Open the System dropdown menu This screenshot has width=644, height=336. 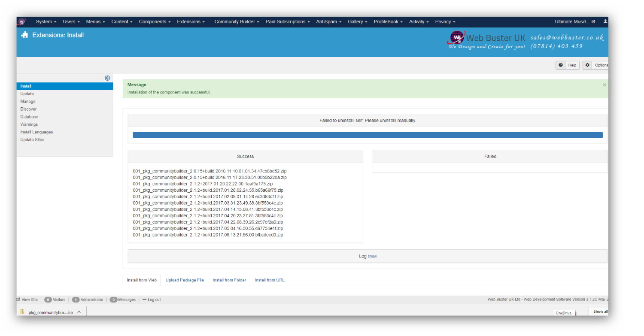(x=46, y=21)
